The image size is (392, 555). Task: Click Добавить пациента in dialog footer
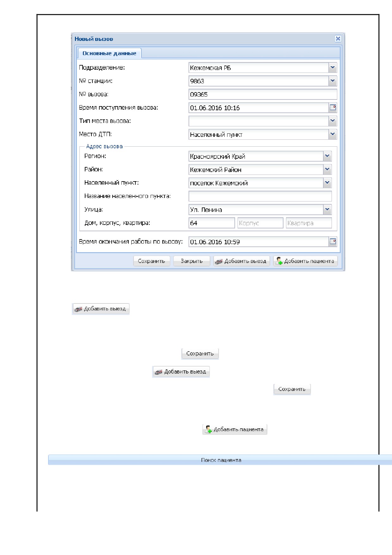(x=306, y=261)
